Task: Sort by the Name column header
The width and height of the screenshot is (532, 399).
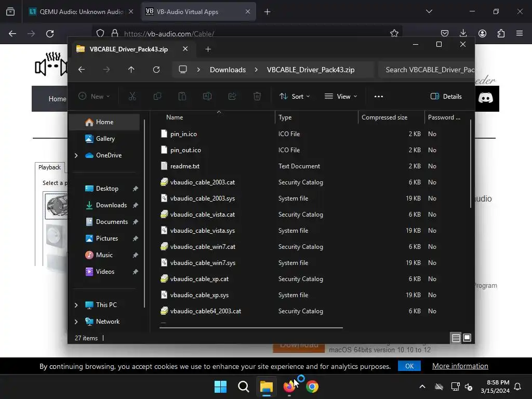Action: click(x=217, y=117)
